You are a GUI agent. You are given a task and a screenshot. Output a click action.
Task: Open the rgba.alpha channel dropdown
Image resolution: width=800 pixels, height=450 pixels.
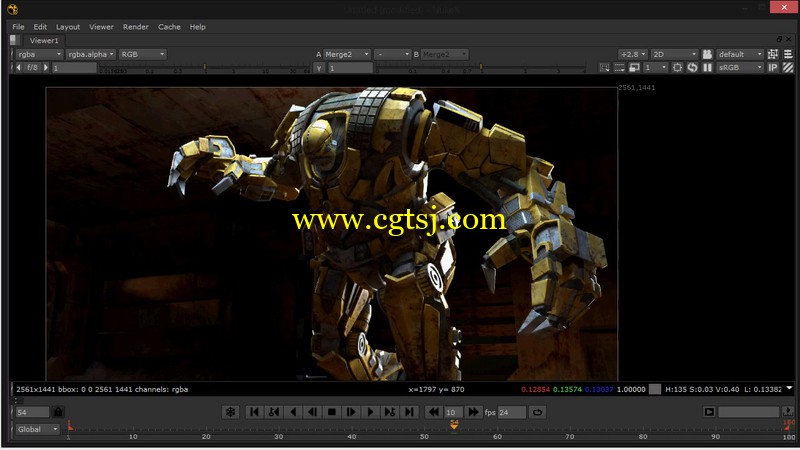click(x=90, y=54)
